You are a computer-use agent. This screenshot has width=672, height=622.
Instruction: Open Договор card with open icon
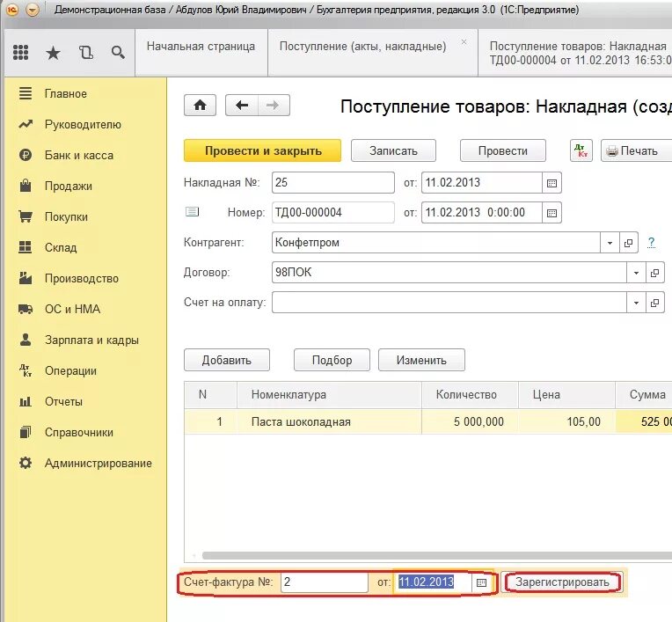(x=655, y=273)
